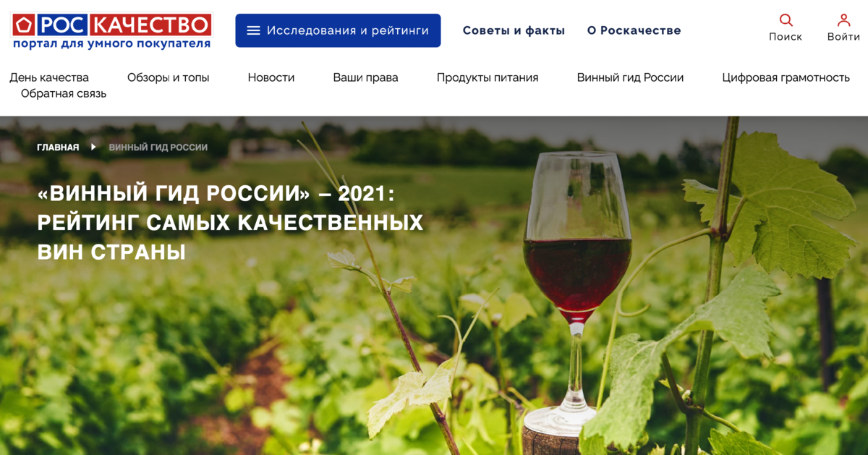This screenshot has height=455, width=868.
Task: Click Винный гид России breadcrumb
Action: tap(158, 147)
